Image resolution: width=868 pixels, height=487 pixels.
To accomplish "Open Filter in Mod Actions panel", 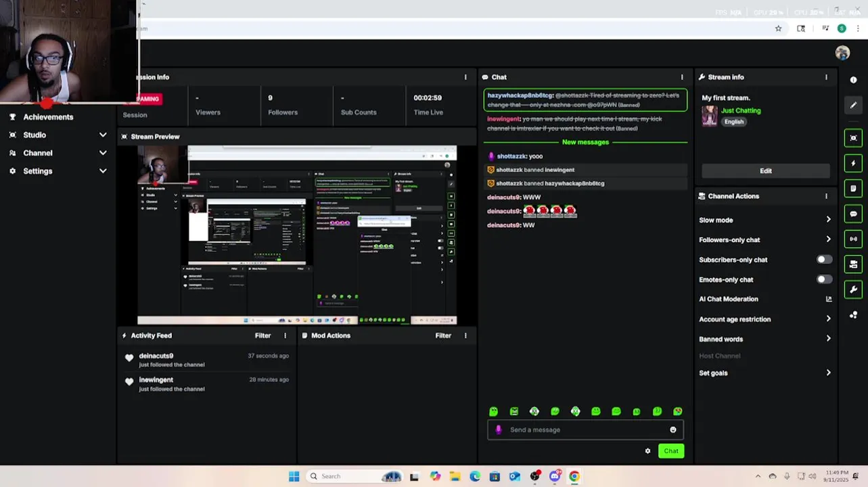I will pos(443,335).
